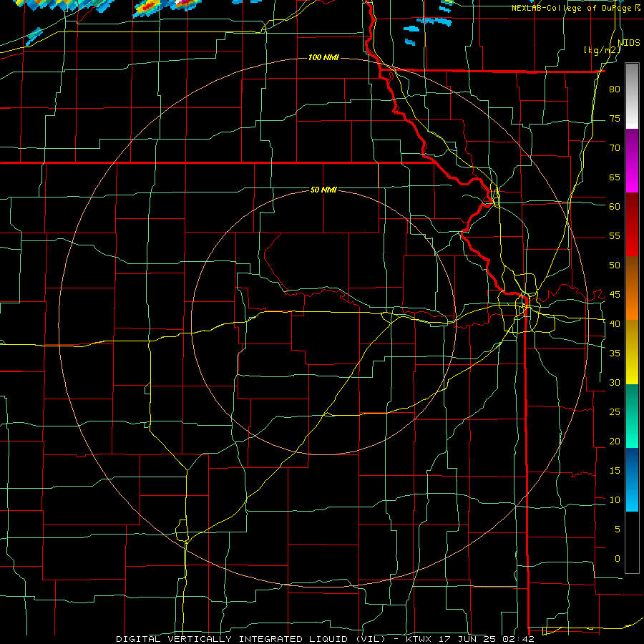Click the 55 value on the VIL scale
The width and height of the screenshot is (644, 644).
(x=615, y=235)
